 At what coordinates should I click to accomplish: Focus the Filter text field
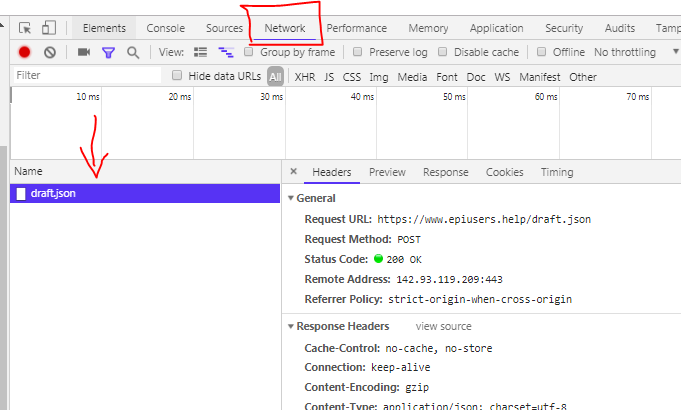tap(87, 76)
